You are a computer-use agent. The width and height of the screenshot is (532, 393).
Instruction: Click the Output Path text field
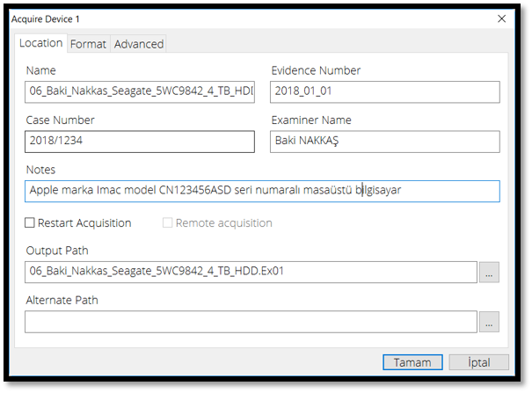coord(251,272)
